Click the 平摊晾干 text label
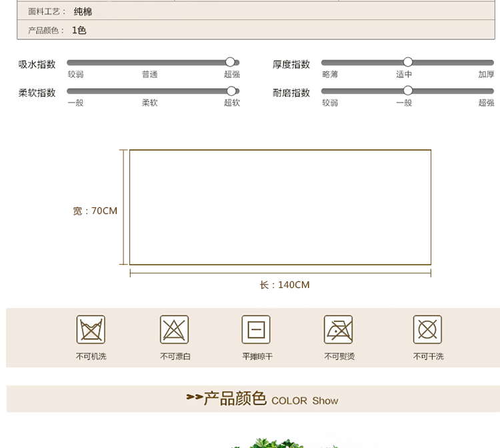 257,357
